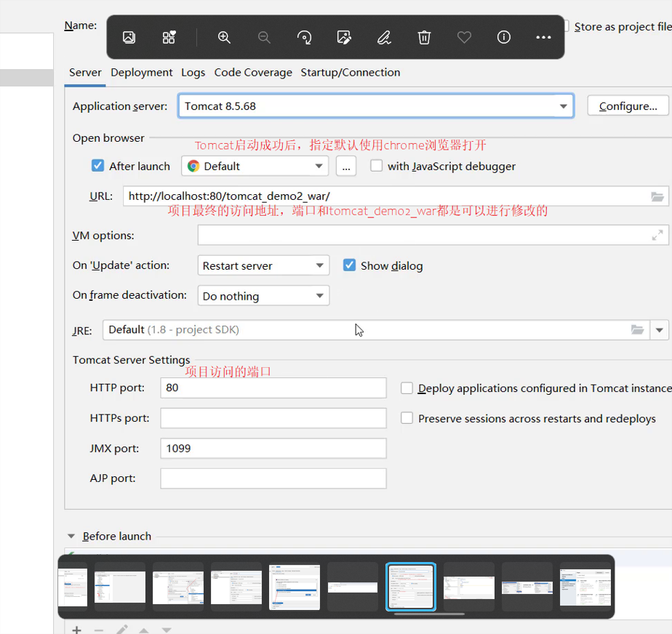Move Before launch task down
The width and height of the screenshot is (672, 634).
click(167, 630)
